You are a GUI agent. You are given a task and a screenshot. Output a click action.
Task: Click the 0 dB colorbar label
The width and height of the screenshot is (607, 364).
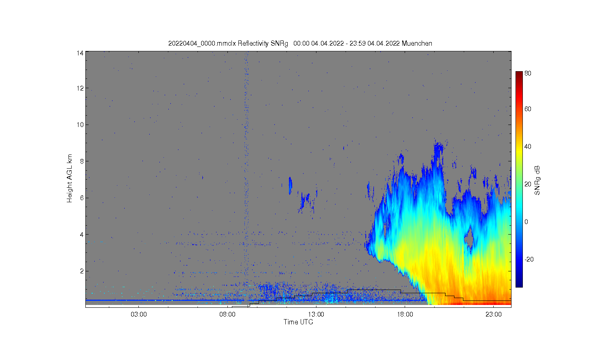coord(526,222)
